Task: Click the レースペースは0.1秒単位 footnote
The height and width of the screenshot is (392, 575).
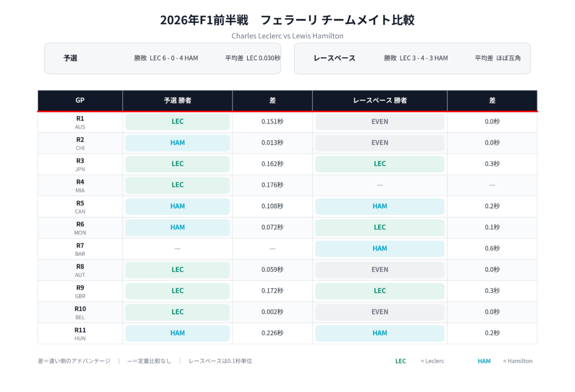Action: click(220, 361)
